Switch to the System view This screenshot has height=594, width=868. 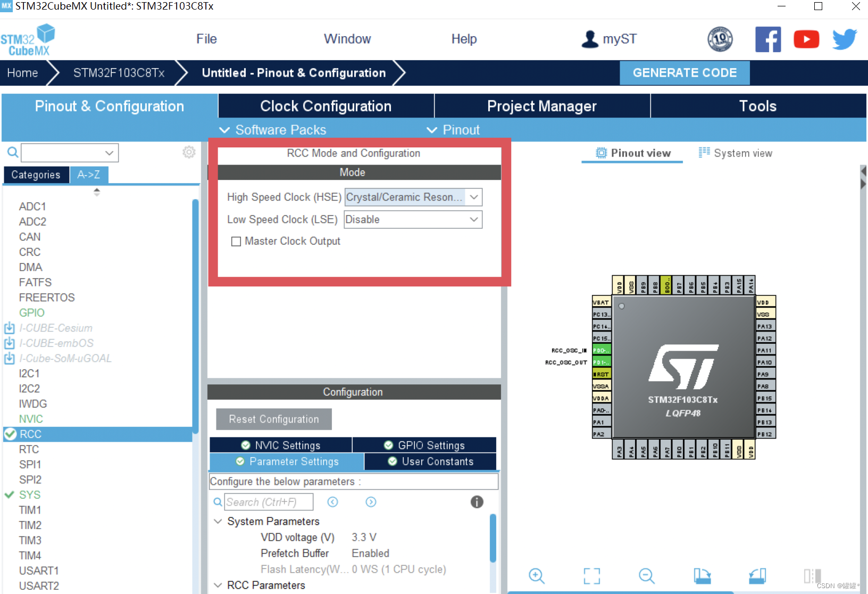click(x=736, y=153)
